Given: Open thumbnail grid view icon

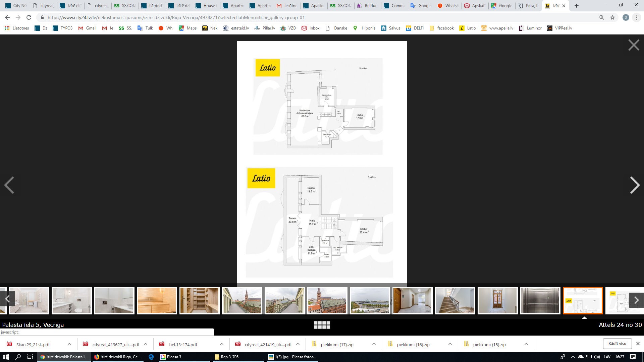Looking at the screenshot, I should click(x=322, y=325).
